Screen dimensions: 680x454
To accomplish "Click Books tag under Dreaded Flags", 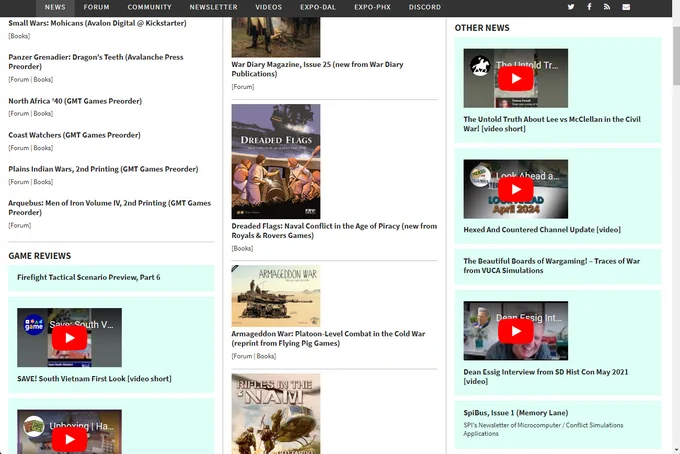I will tap(242, 248).
